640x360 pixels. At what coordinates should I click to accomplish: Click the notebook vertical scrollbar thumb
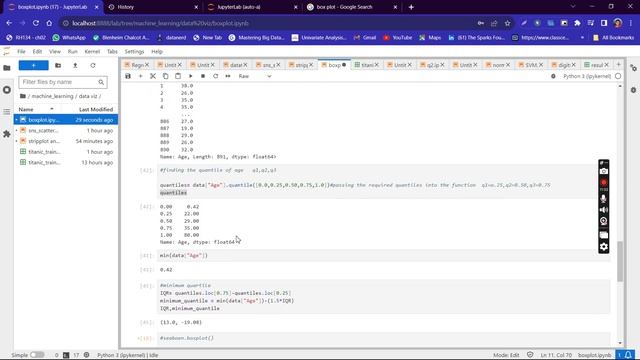coord(620,261)
